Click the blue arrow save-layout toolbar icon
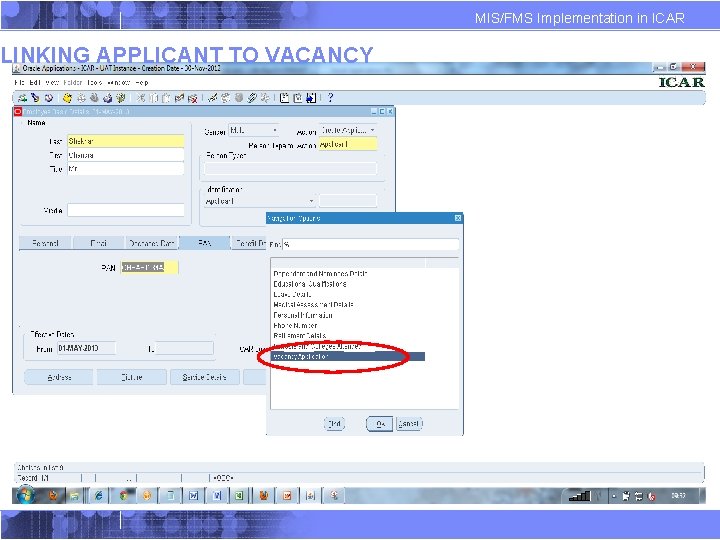 point(311,98)
